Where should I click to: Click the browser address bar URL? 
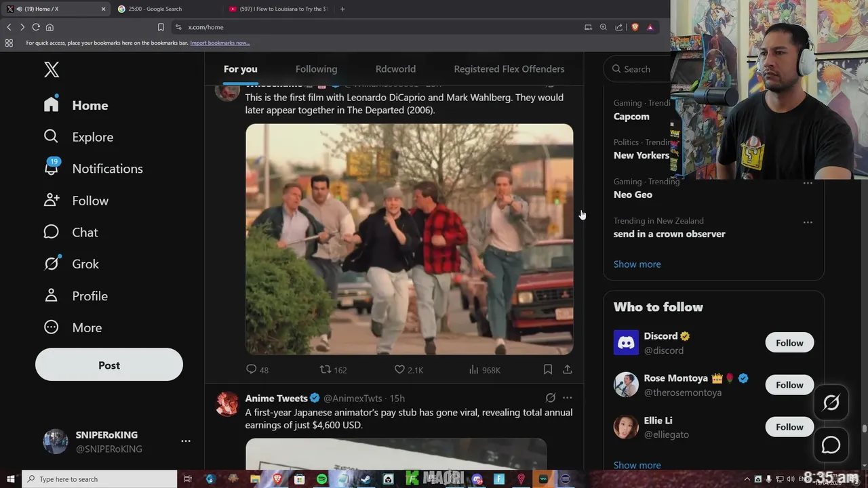tap(205, 27)
